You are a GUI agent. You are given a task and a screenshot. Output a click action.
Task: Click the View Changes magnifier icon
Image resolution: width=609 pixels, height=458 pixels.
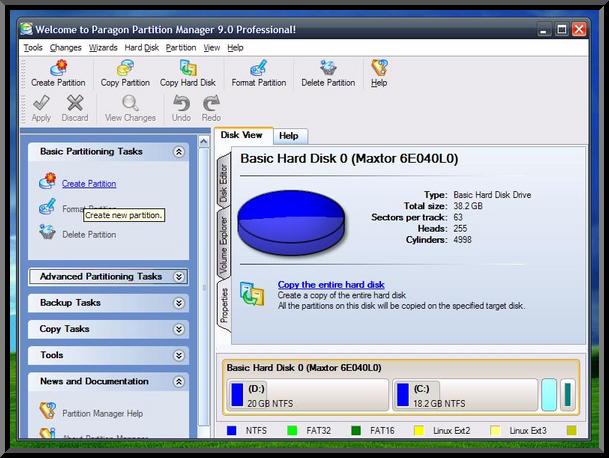[130, 103]
